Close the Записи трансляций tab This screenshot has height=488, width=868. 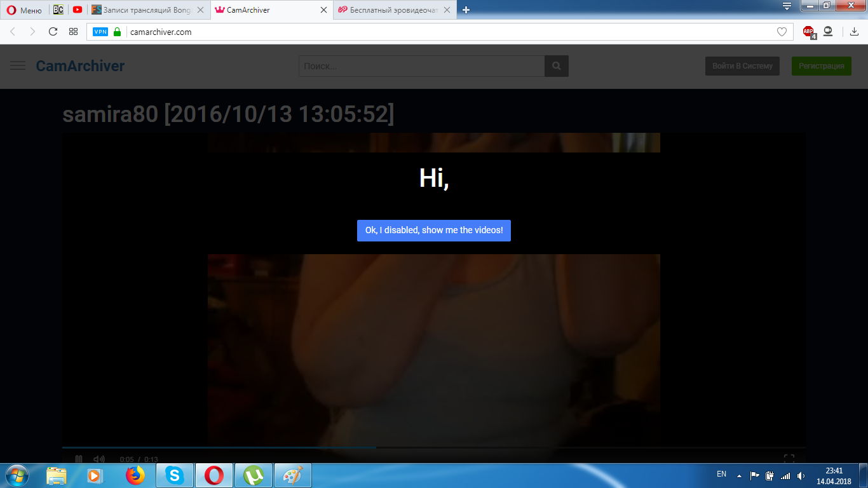[x=200, y=10]
